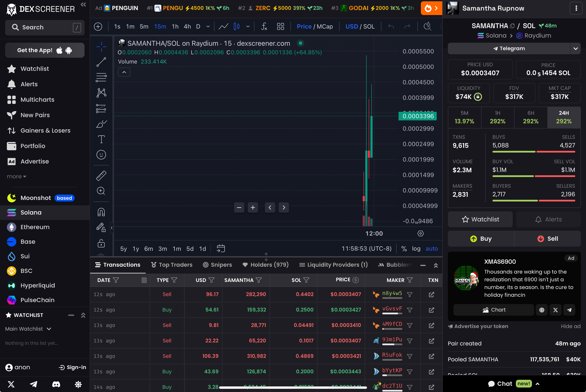Redo the last chart action

(407, 26)
